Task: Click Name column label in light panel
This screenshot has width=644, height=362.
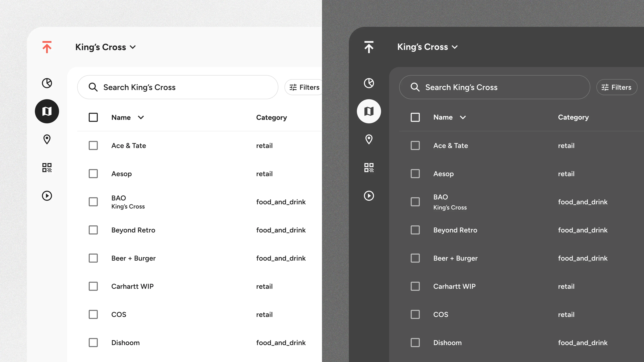Action: [x=121, y=117]
